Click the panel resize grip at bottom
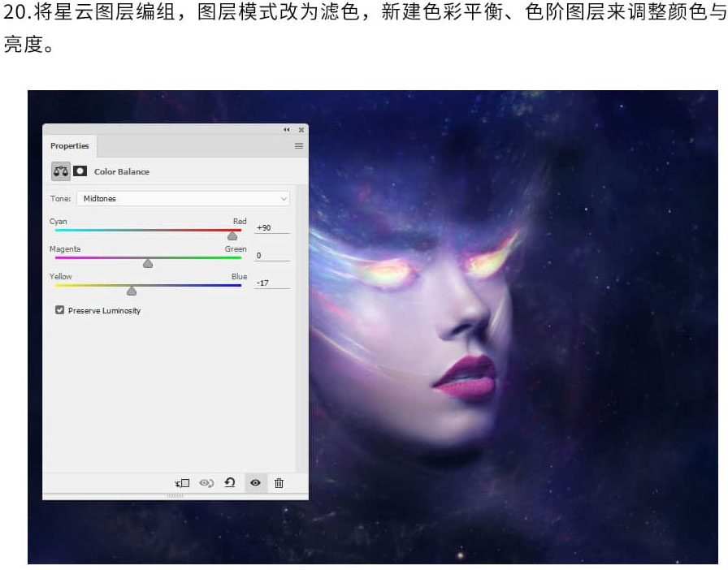The width and height of the screenshot is (728, 570). 175,496
